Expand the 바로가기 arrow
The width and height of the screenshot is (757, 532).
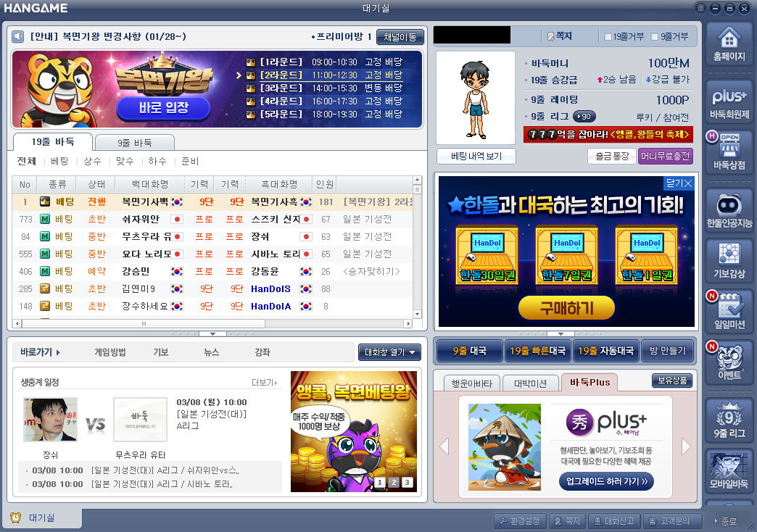[58, 352]
